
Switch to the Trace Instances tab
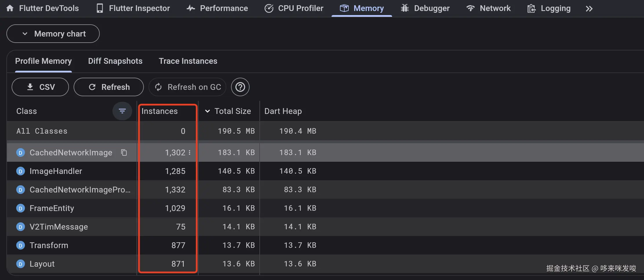188,61
